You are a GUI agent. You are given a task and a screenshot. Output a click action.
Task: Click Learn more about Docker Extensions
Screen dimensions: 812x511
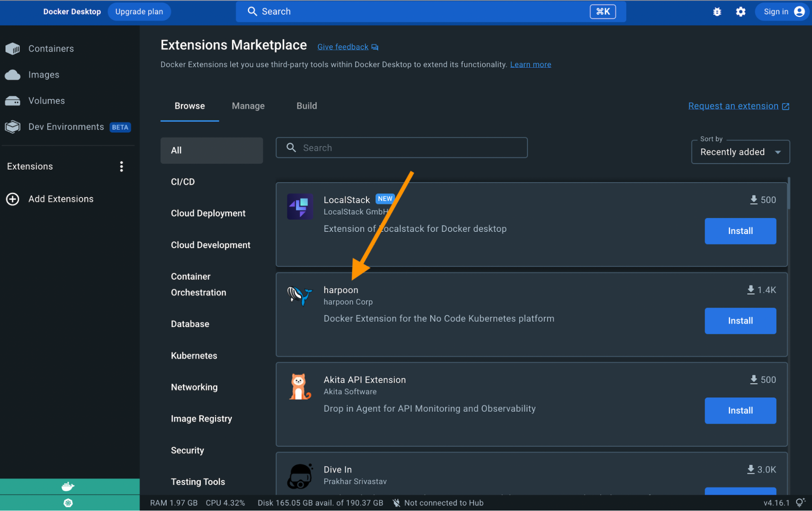530,64
